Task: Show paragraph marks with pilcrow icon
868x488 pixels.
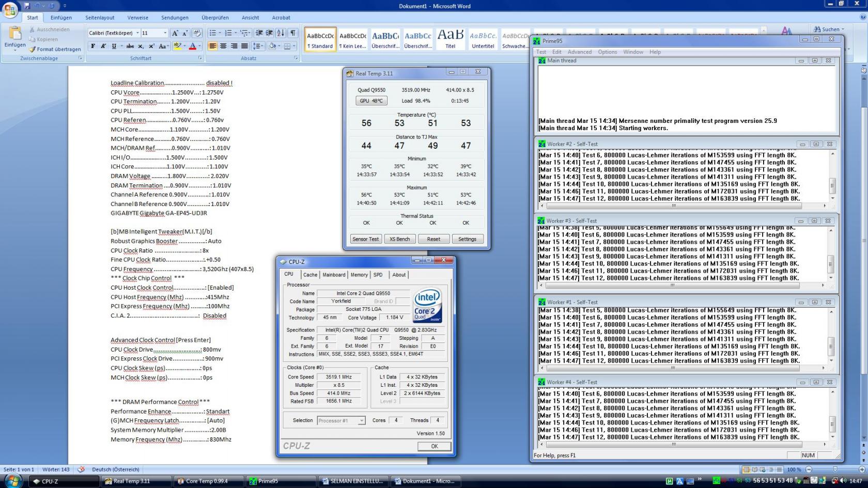Action: click(292, 33)
